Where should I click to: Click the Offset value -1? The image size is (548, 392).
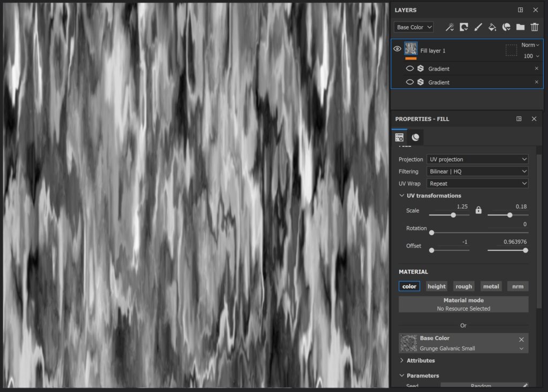(x=465, y=242)
